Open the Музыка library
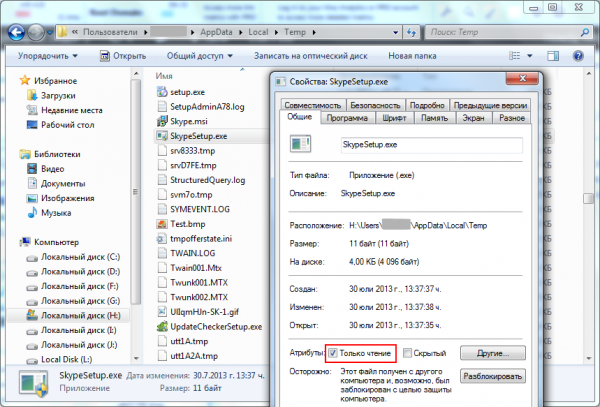The width and height of the screenshot is (600, 407). 56,213
